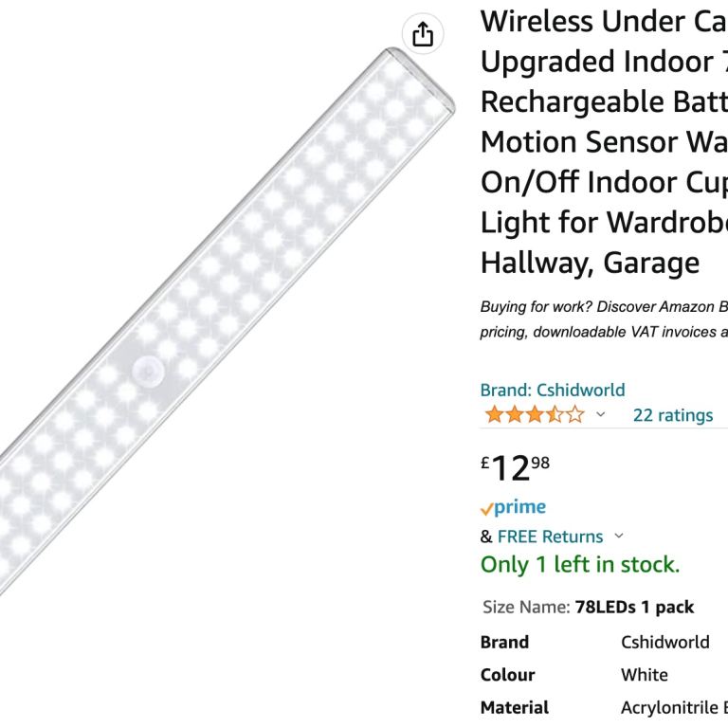Click the share icon above the product image
The height and width of the screenshot is (728, 728).
(423, 34)
